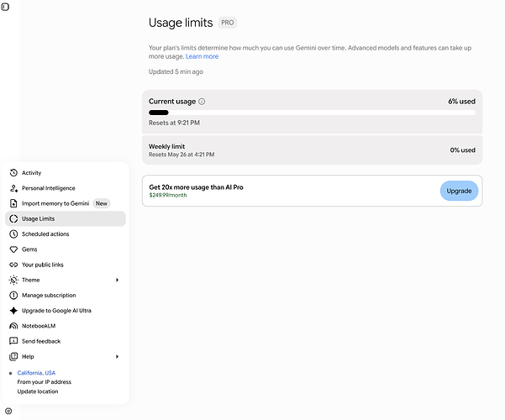Viewport: 505px width, 420px height.
Task: Click the Personal Intelligence person icon
Action: [x=13, y=188]
